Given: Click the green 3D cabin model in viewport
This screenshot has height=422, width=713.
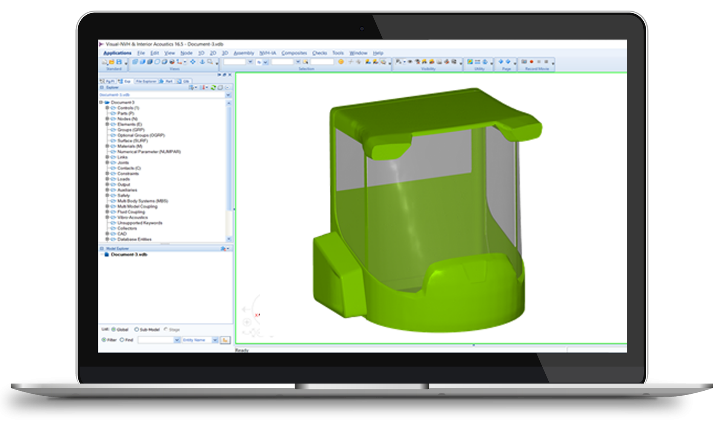Looking at the screenshot, I should (425, 209).
